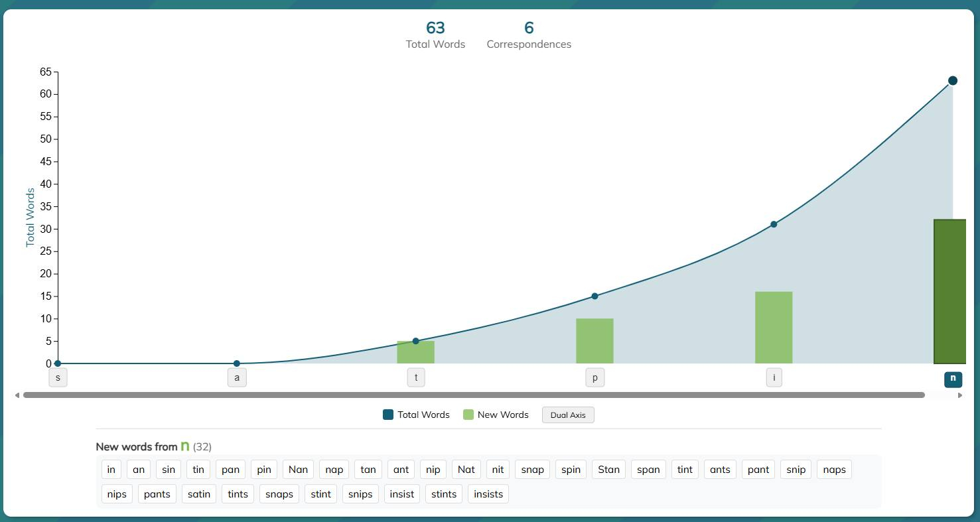Image resolution: width=980 pixels, height=522 pixels.
Task: Click the large data point at 63 words
Action: point(953,81)
